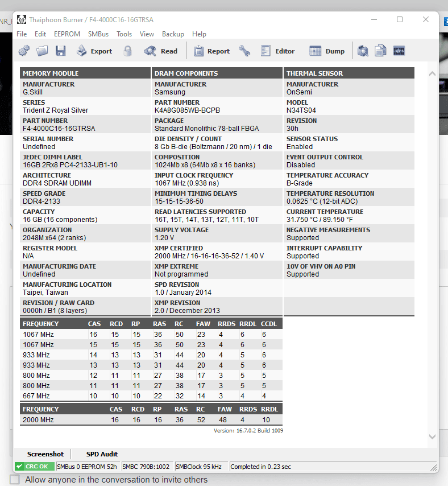Open the SMBus menu
The image size is (448, 486).
(98, 34)
